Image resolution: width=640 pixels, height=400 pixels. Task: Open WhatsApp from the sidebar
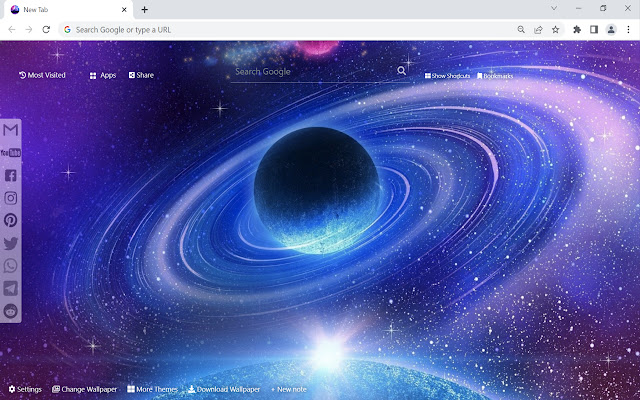pos(11,266)
